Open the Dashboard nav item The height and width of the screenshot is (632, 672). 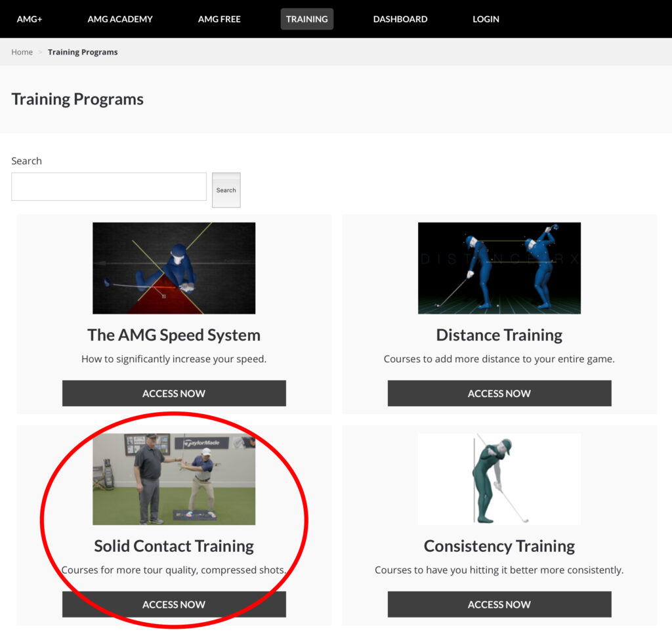[x=400, y=19]
